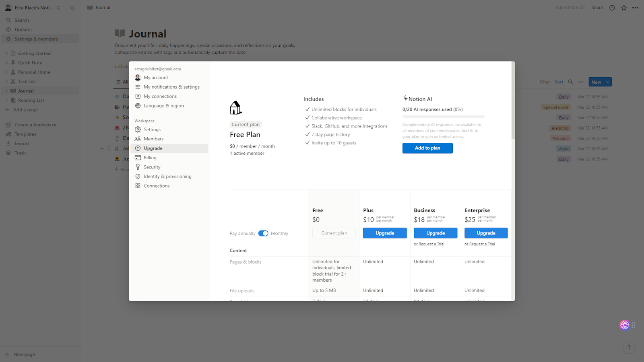Viewport: 644px width, 362px height.
Task: Click the Search item in the sidebar
Action: [x=39, y=20]
